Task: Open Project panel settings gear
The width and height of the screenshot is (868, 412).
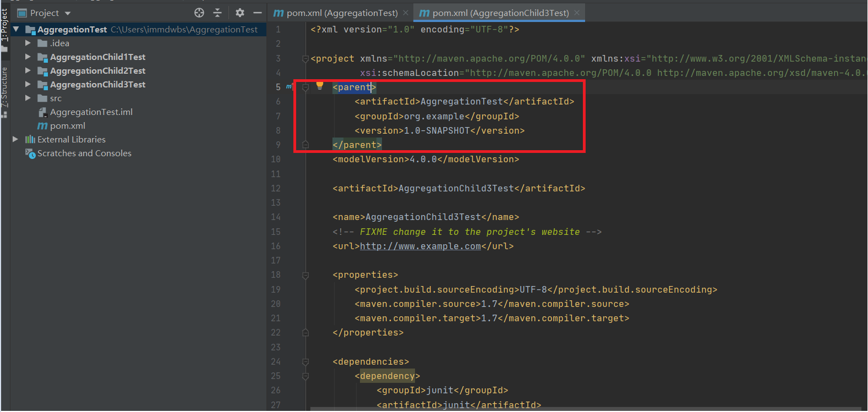Action: (240, 13)
